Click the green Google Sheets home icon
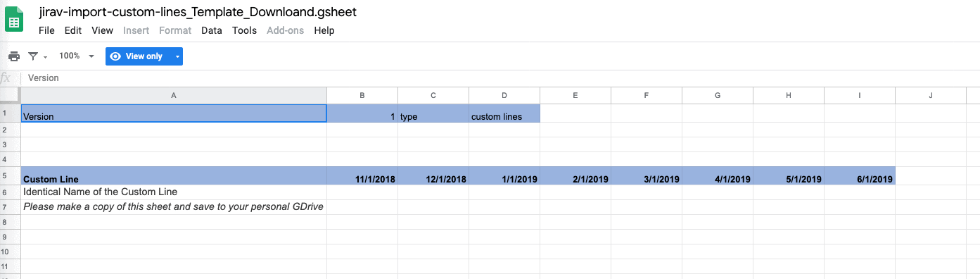The image size is (980, 279). (14, 20)
